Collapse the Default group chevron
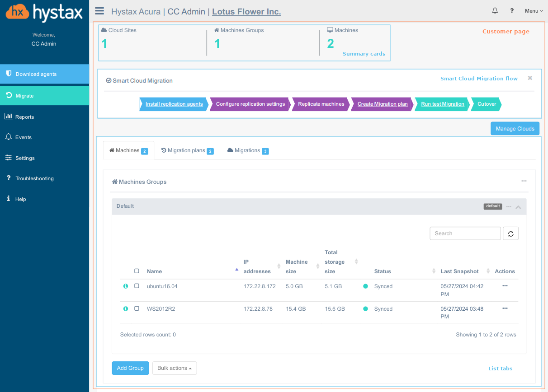Image resolution: width=548 pixels, height=392 pixels. click(x=518, y=207)
